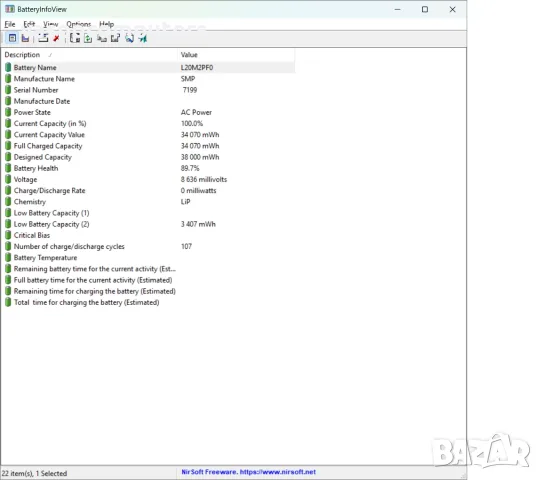This screenshot has height=480, width=542.
Task: Select the Number of charge/discharge cycles row
Action: pos(149,246)
